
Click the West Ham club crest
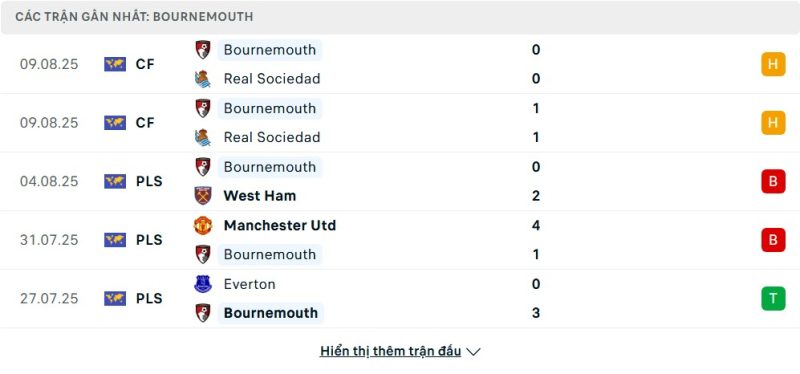click(x=203, y=195)
